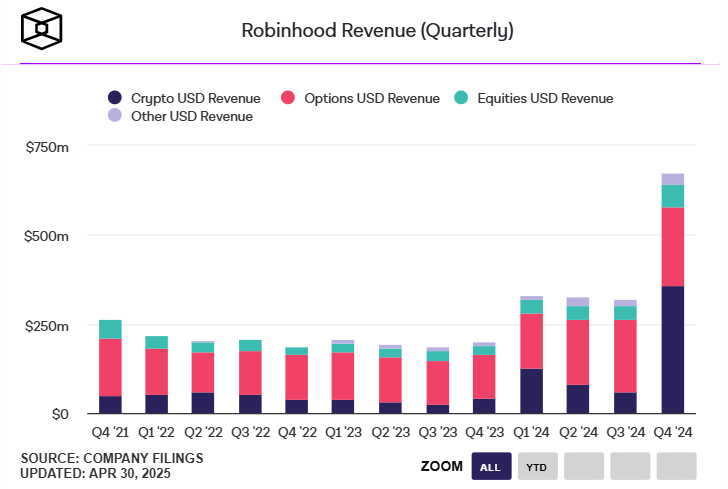
Task: Toggle Equities USD Revenue legend series
Action: point(533,98)
